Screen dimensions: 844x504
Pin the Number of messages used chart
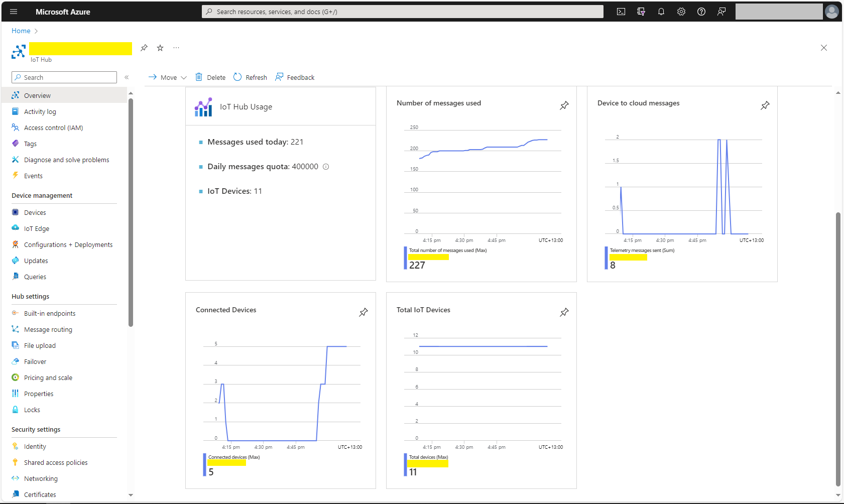click(564, 105)
